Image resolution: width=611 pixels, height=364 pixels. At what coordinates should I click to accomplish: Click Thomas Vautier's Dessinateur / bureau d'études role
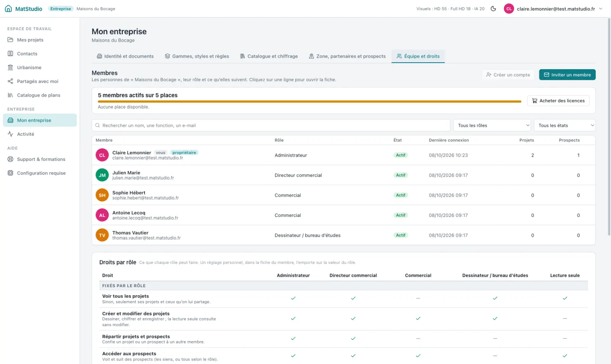(307, 235)
